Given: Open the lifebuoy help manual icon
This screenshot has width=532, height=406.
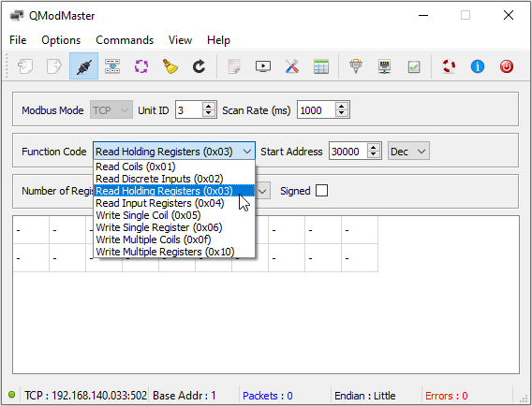Looking at the screenshot, I should tap(449, 66).
